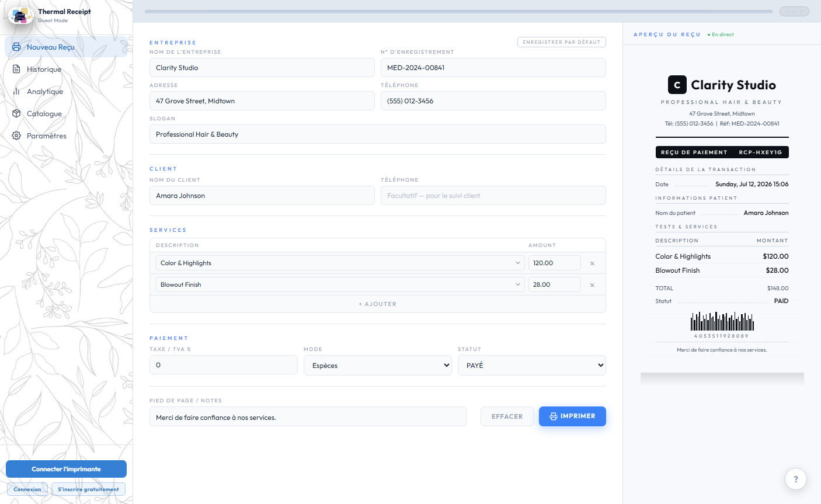Focus the Taxe / TVA % field
821x504 pixels.
224,365
